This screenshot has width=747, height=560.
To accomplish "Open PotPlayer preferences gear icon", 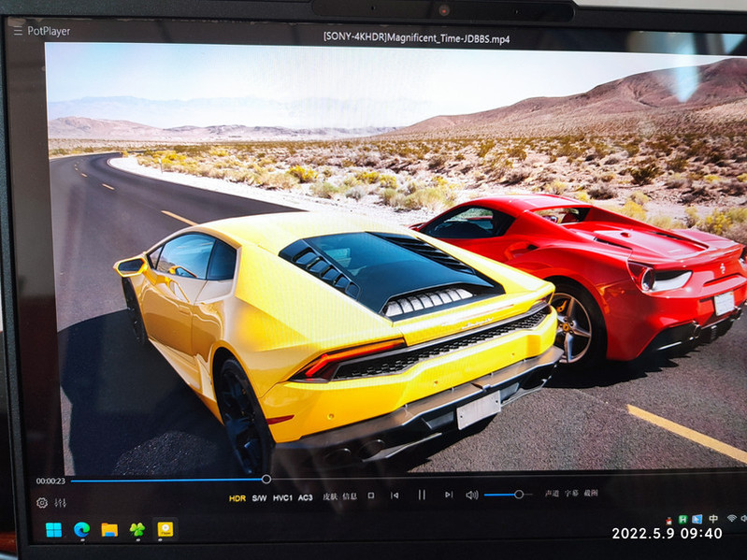I will click(42, 503).
